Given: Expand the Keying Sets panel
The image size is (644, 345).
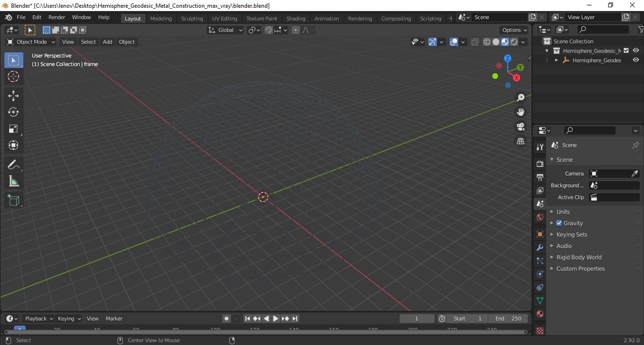Looking at the screenshot, I should pos(572,235).
